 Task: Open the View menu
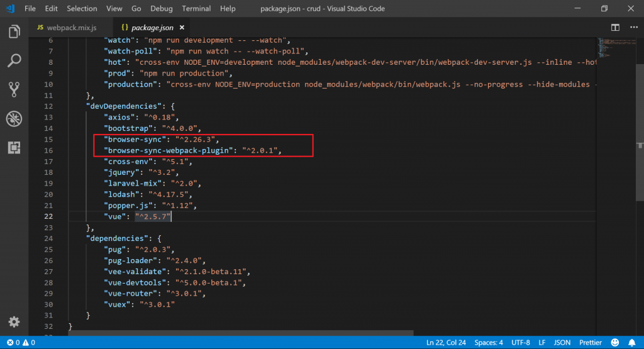pos(114,8)
